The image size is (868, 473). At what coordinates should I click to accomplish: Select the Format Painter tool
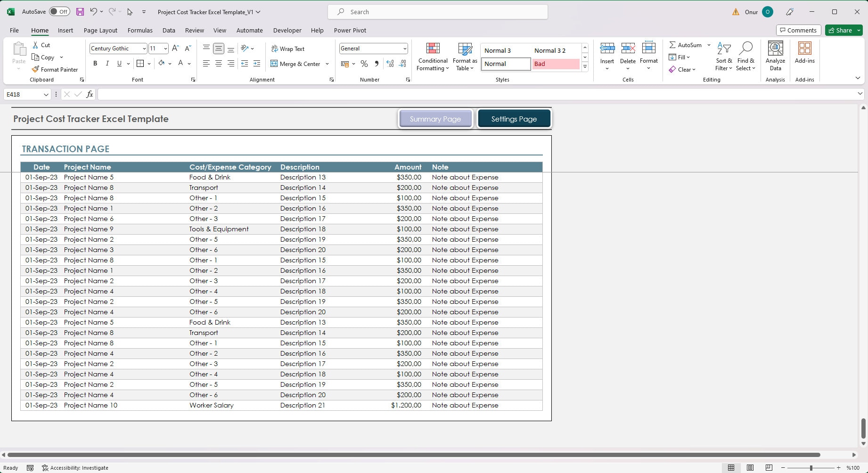pos(55,69)
